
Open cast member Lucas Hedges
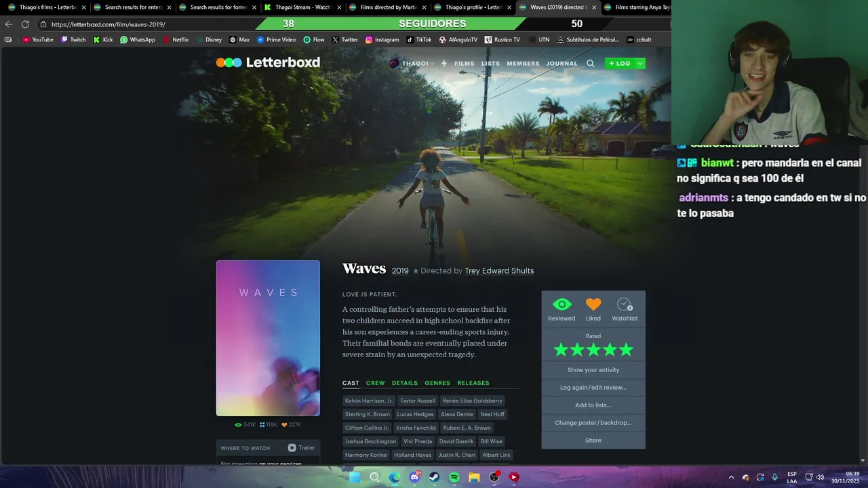[x=415, y=414]
